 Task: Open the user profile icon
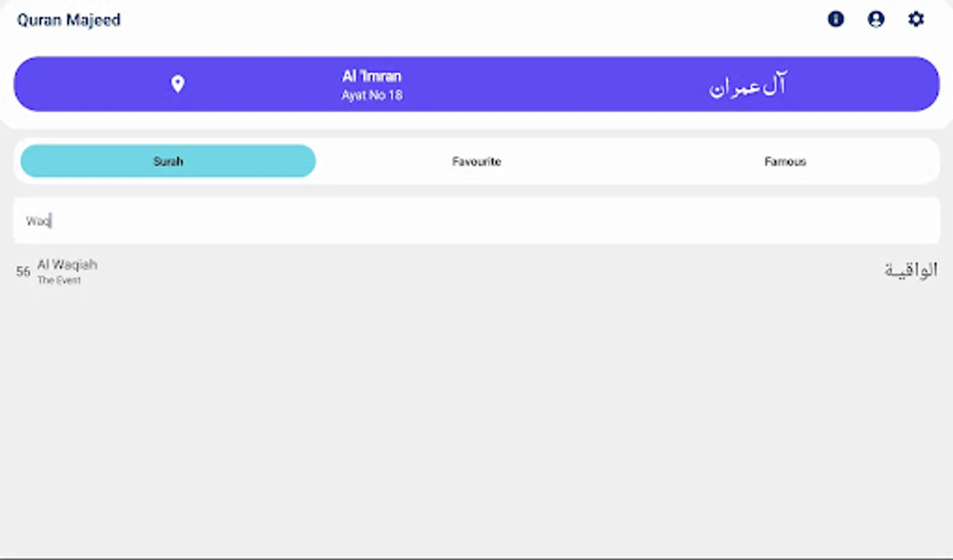[876, 19]
